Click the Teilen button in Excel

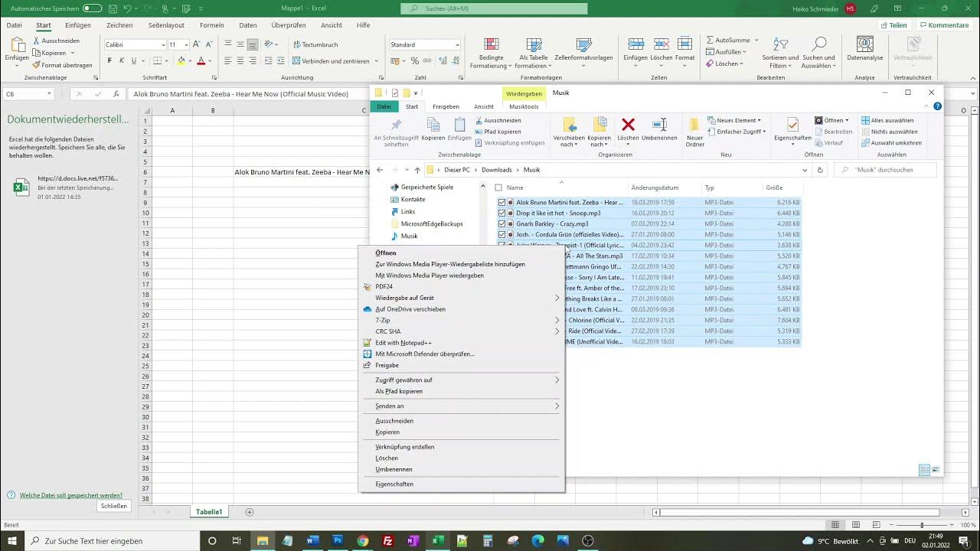coord(894,25)
